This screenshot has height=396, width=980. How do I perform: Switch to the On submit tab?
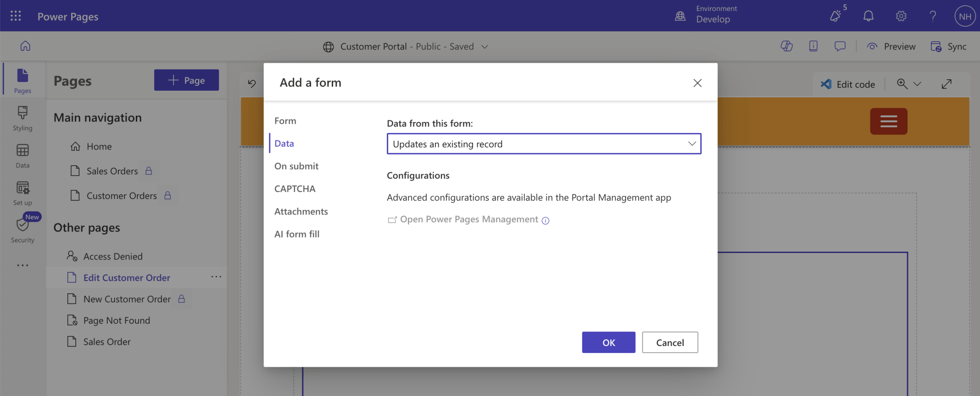(296, 166)
